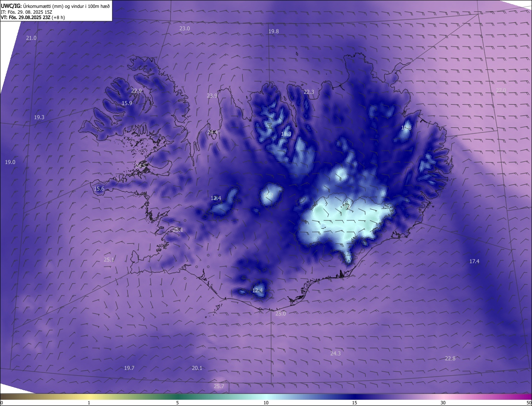Click the colour scale tick labelled 50
Viewport: 532px width, 406px height.
click(529, 403)
